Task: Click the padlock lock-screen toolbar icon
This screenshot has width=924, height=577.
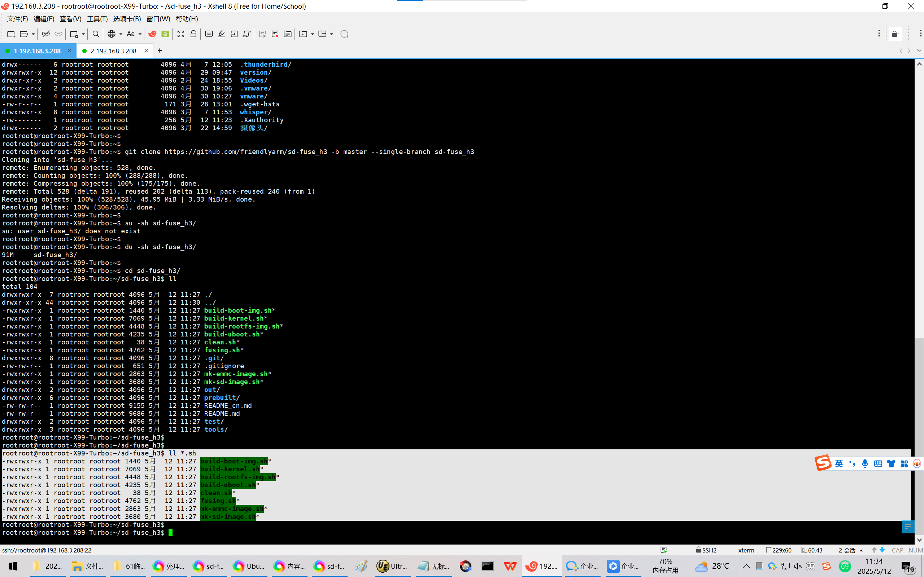Action: pyautogui.click(x=193, y=34)
